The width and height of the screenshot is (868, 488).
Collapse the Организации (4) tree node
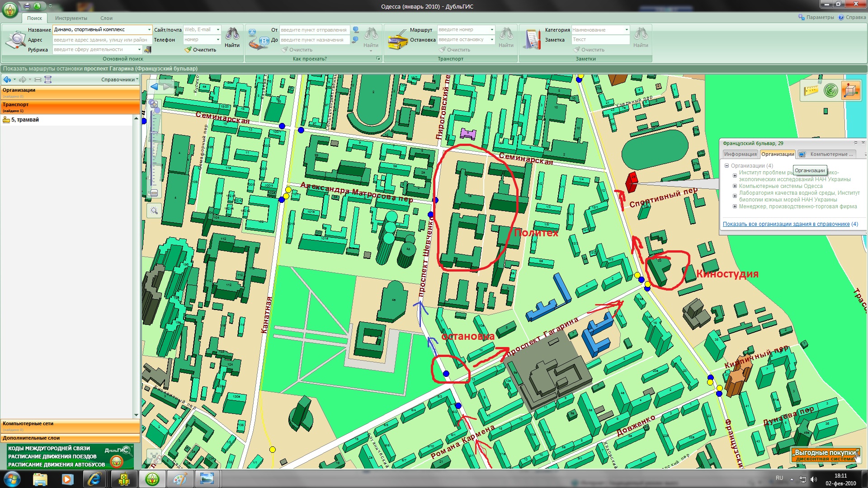[726, 166]
